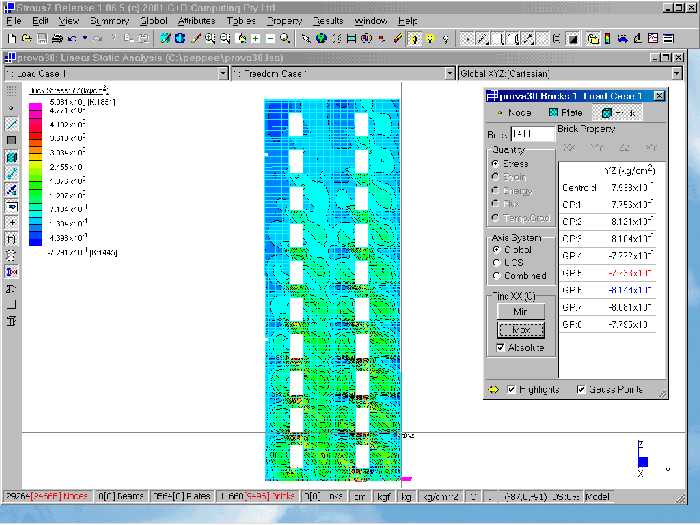The image size is (700, 525).
Task: Click the Brick number input field
Action: click(532, 133)
